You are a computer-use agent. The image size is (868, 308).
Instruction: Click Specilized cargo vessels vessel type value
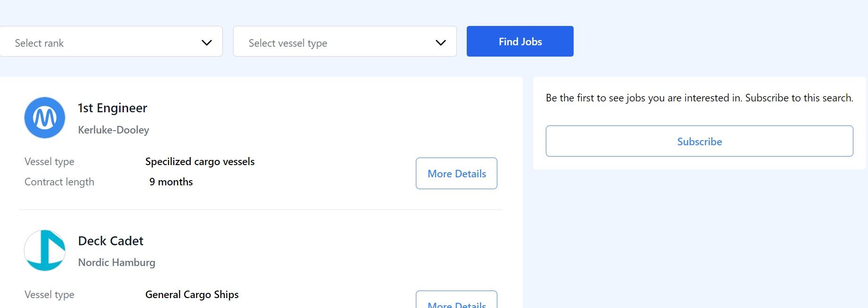tap(200, 162)
